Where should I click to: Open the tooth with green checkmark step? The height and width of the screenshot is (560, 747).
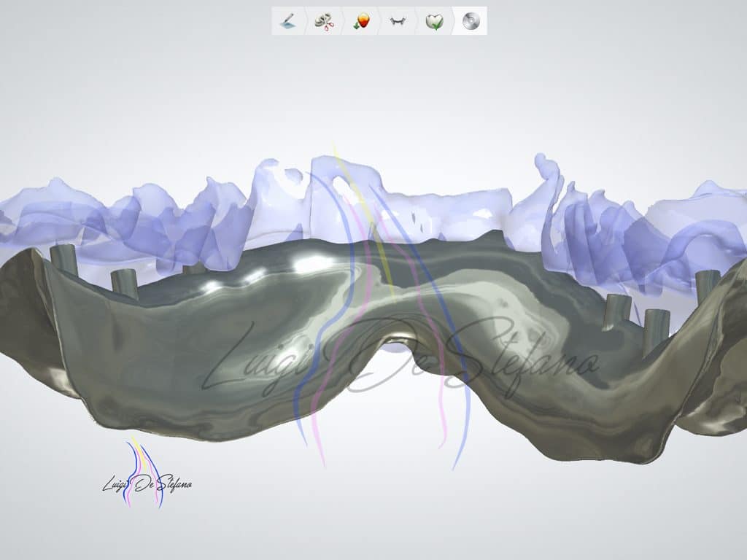[x=435, y=22]
